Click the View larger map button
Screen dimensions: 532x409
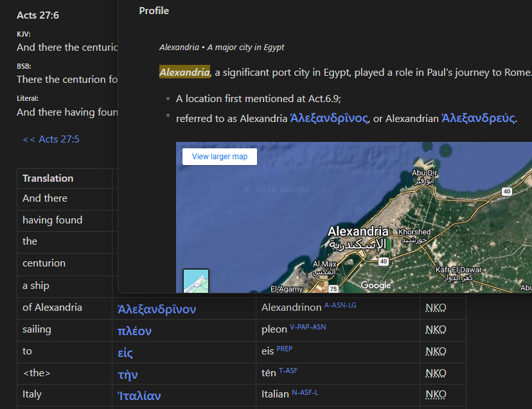click(220, 157)
